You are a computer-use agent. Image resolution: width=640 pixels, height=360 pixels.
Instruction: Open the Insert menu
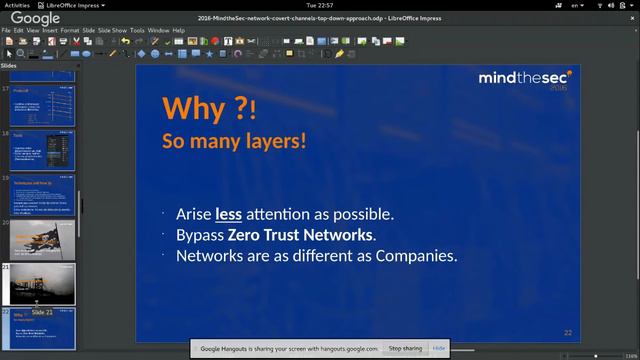[50, 30]
